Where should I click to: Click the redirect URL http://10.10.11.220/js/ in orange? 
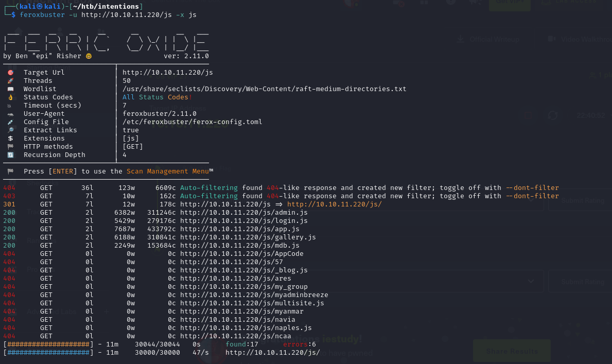335,204
